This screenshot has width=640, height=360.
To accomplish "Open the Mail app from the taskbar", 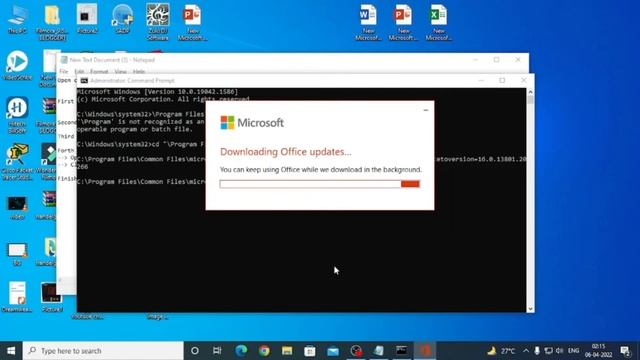I will (x=333, y=351).
